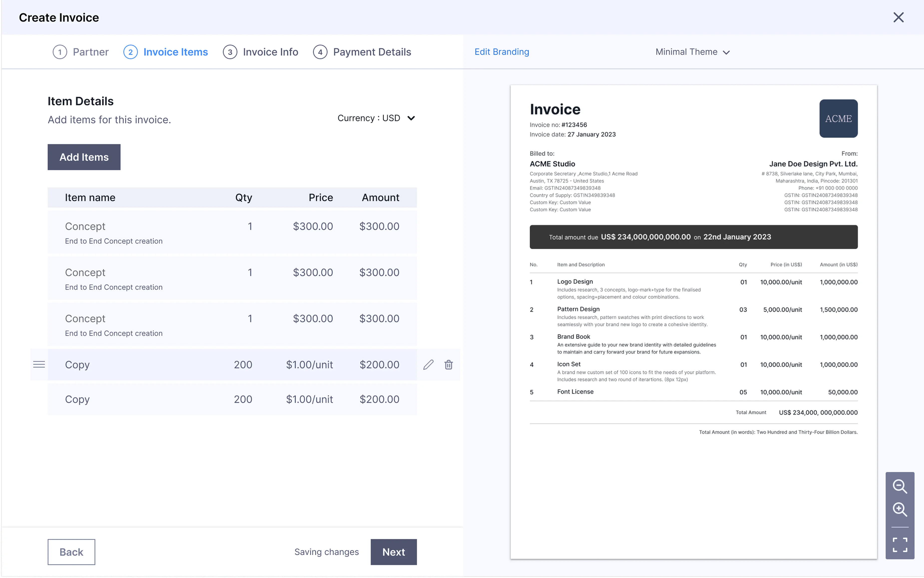Edit the Copy line item
Viewport: 924px width, 578px height.
[428, 365]
